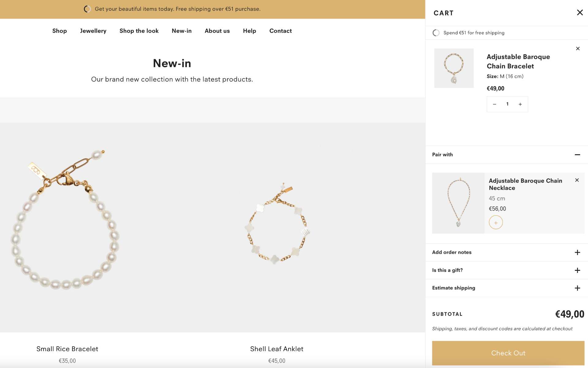Open the Baroque Chain Necklace thumbnail

[x=458, y=203]
